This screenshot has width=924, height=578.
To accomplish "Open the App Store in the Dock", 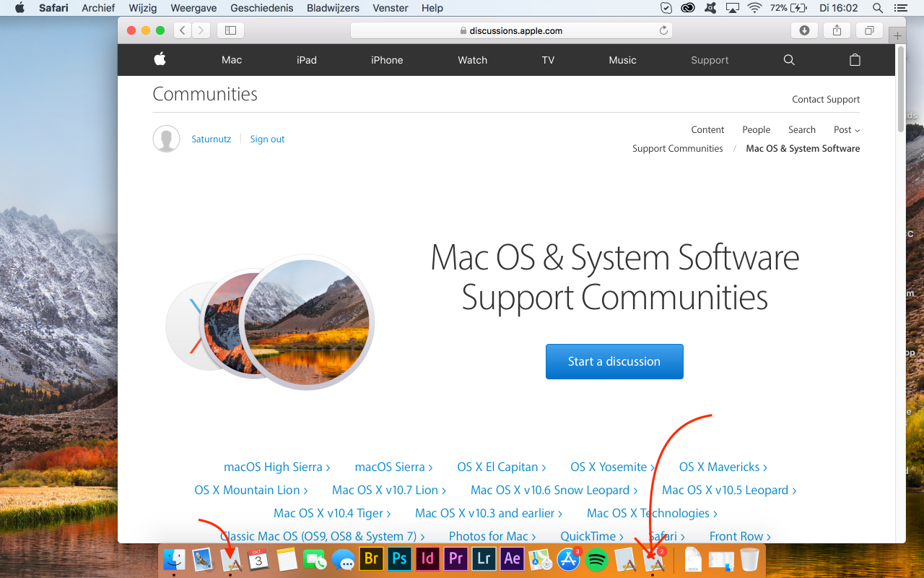I will click(569, 558).
